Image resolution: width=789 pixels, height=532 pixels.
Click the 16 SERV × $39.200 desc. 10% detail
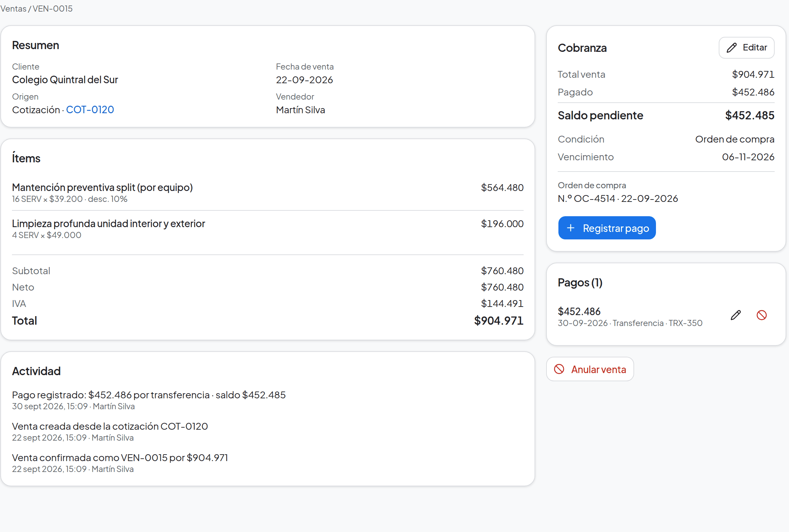pyautogui.click(x=70, y=199)
